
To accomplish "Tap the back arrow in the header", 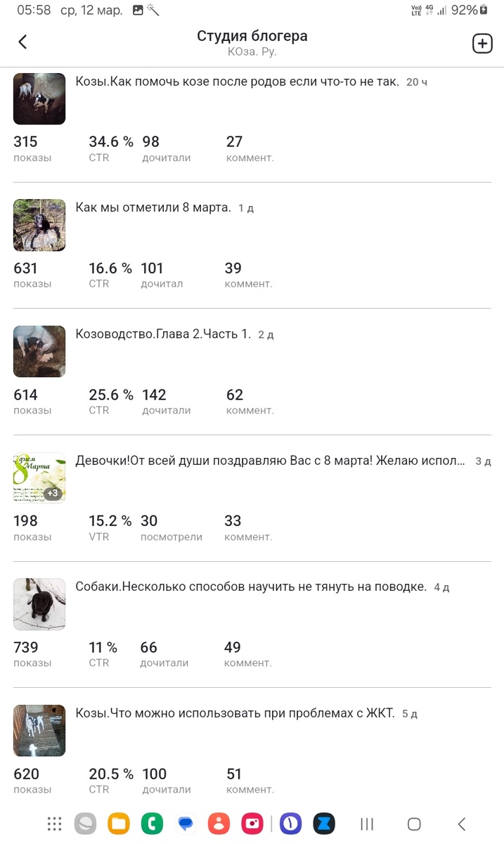I will click(22, 42).
